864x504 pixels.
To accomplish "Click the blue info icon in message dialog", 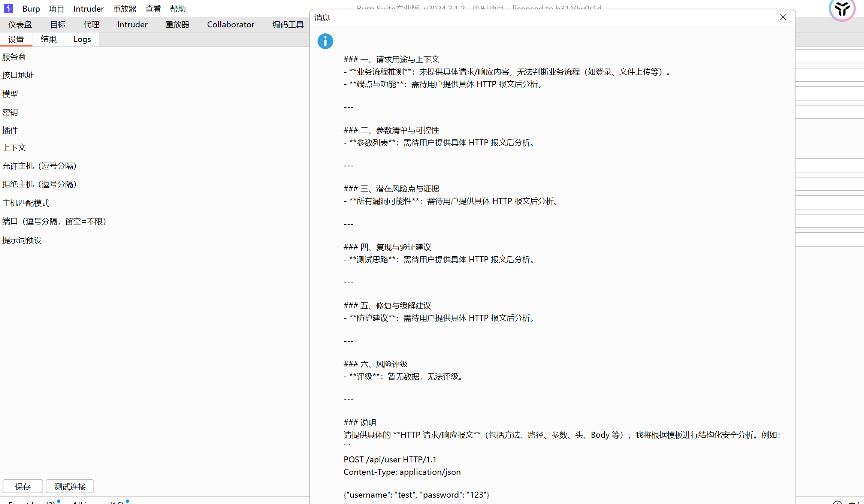I will [x=325, y=41].
